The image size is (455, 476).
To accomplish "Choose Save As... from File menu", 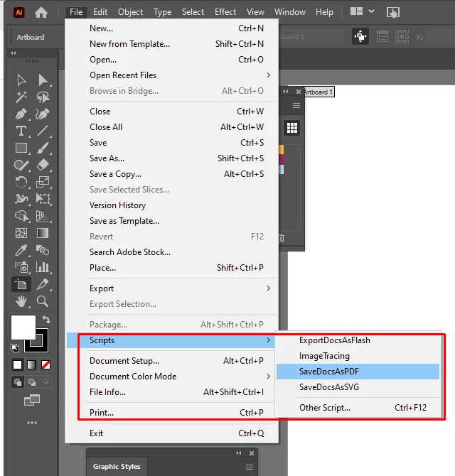I will coord(172,158).
